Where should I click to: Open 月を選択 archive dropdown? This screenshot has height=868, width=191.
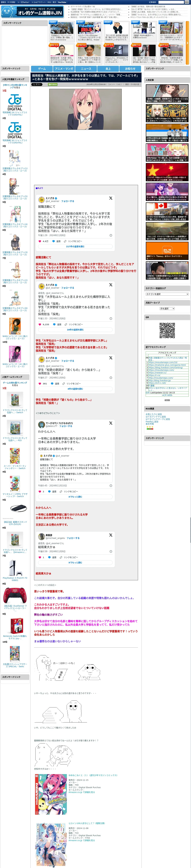167,309
